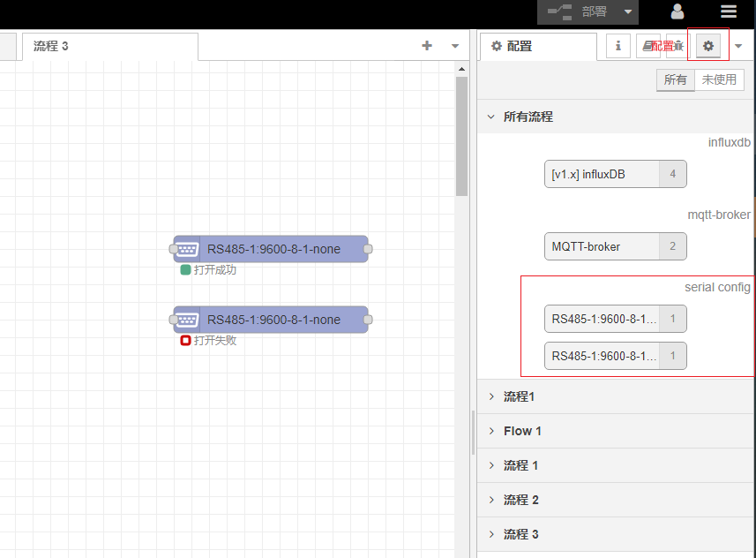Image resolution: width=756 pixels, height=558 pixels.
Task: Expand the Flow 1 section
Action: pyautogui.click(x=522, y=431)
